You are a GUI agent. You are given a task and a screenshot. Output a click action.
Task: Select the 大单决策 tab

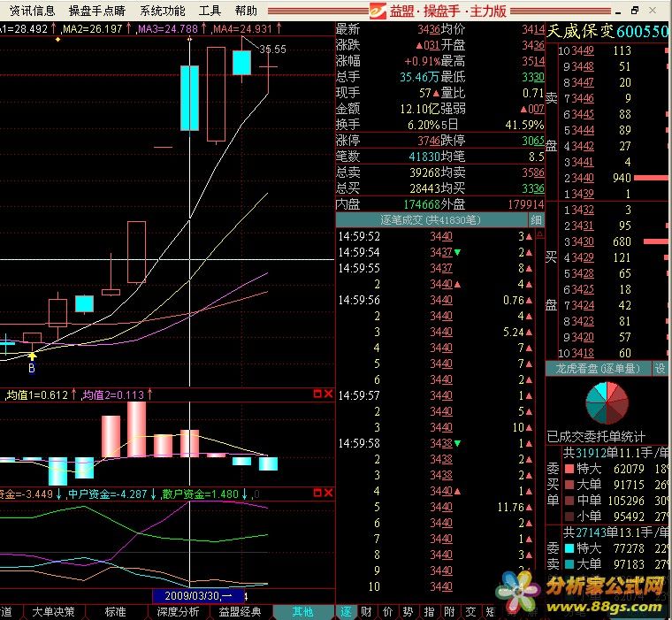coord(53,611)
